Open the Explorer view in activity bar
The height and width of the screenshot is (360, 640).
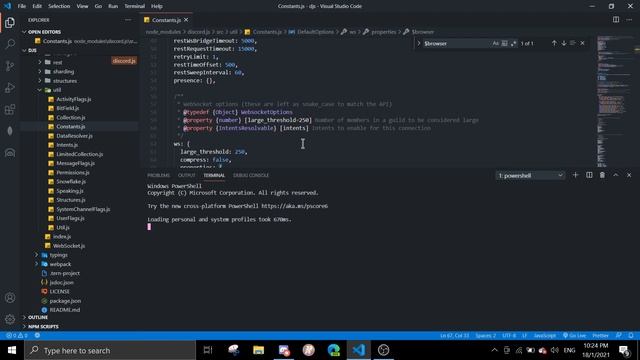point(10,22)
